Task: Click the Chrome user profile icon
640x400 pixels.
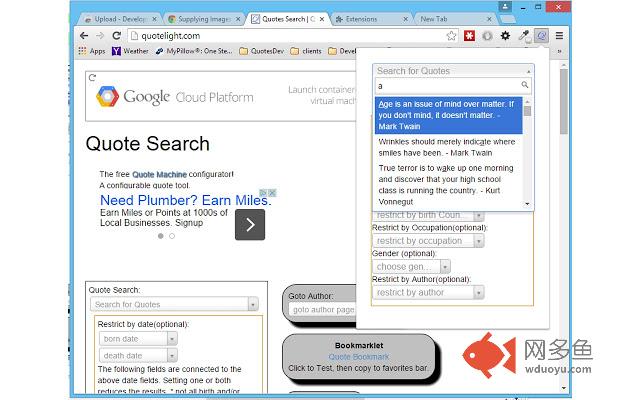Action: [505, 7]
